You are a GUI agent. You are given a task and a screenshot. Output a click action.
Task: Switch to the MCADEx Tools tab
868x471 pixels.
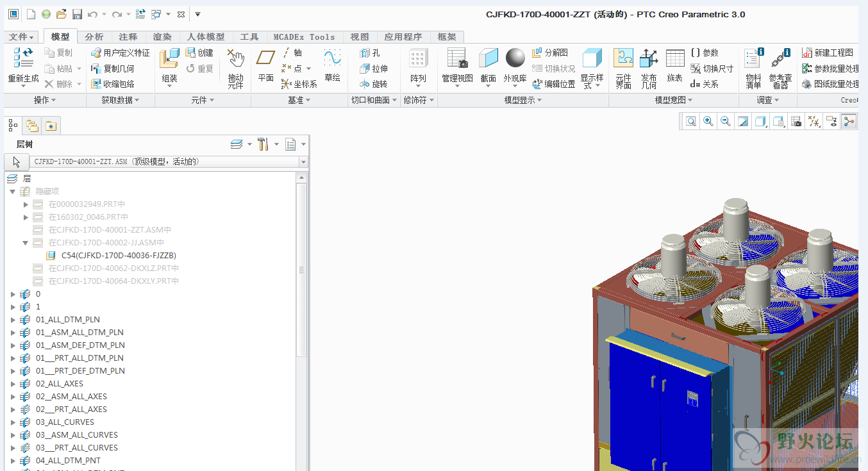click(x=304, y=37)
